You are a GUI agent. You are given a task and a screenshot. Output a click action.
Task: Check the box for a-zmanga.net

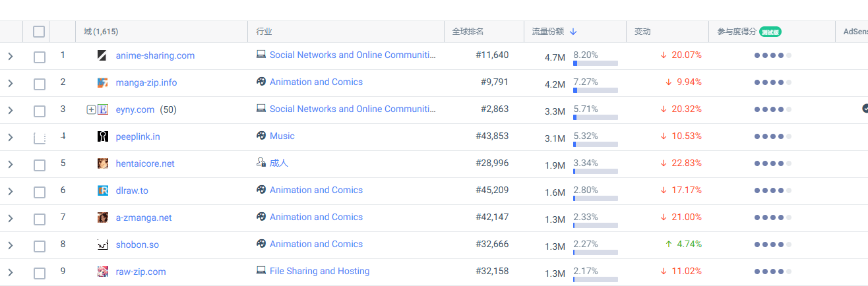coord(40,219)
